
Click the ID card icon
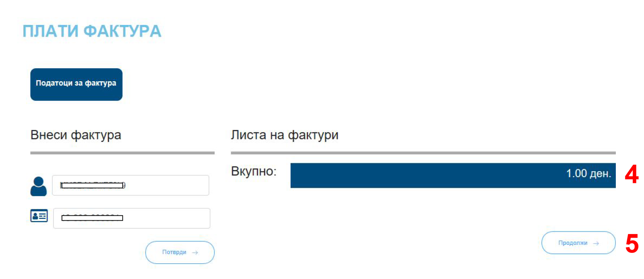(39, 216)
